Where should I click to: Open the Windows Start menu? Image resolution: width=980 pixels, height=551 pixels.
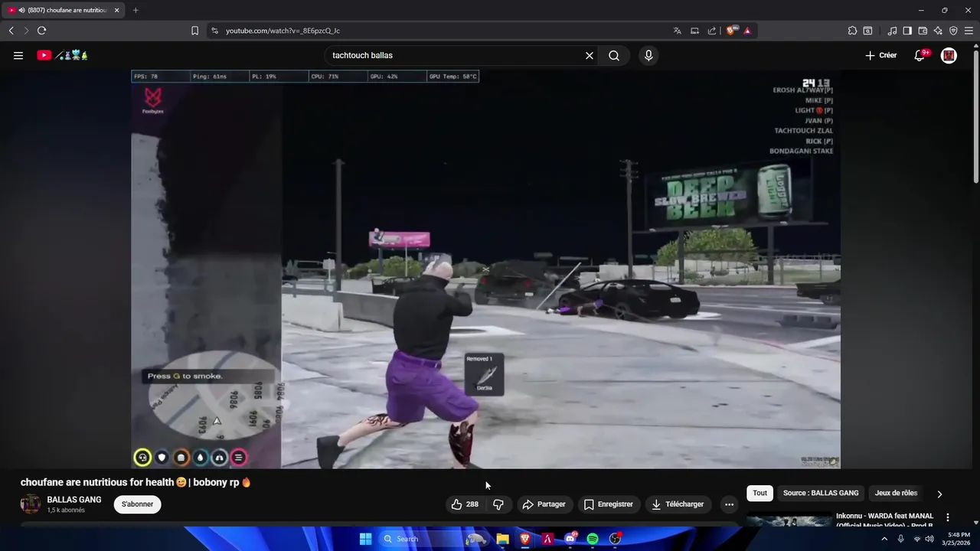(x=366, y=539)
